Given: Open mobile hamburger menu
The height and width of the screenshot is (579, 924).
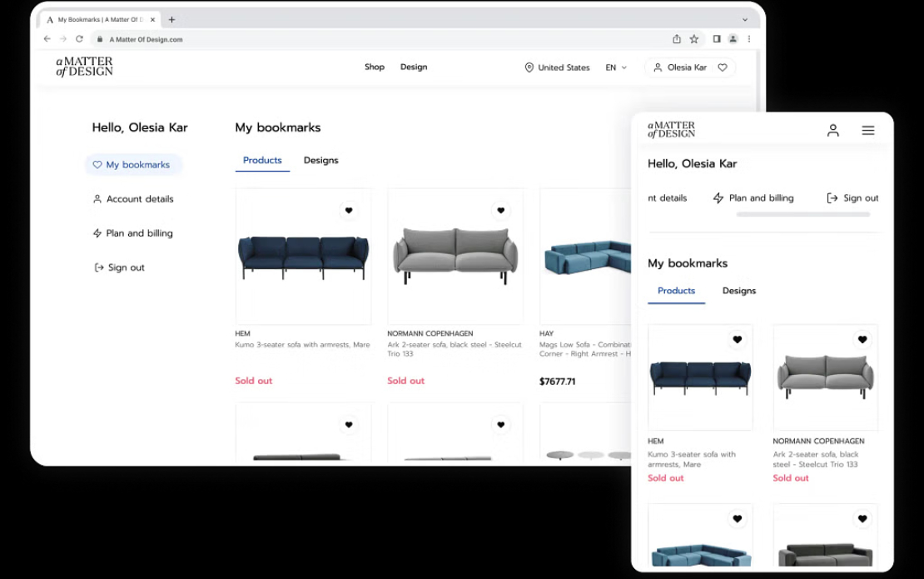Looking at the screenshot, I should 868,130.
